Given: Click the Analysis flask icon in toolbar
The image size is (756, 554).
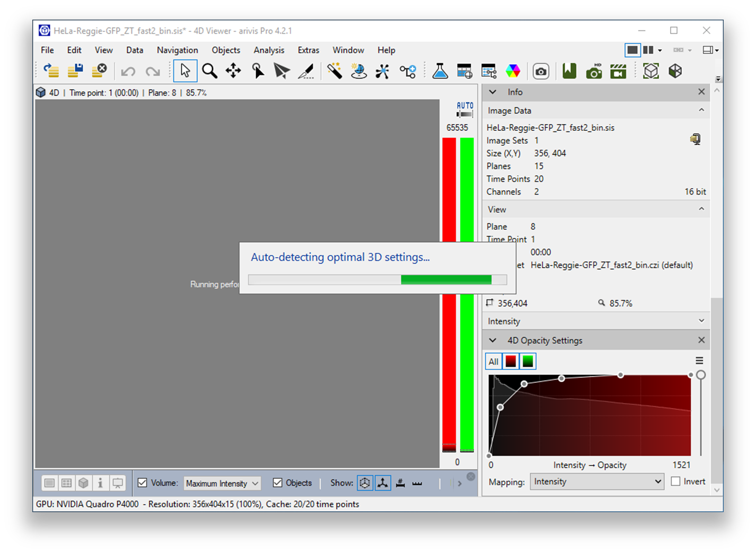Looking at the screenshot, I should click(440, 71).
